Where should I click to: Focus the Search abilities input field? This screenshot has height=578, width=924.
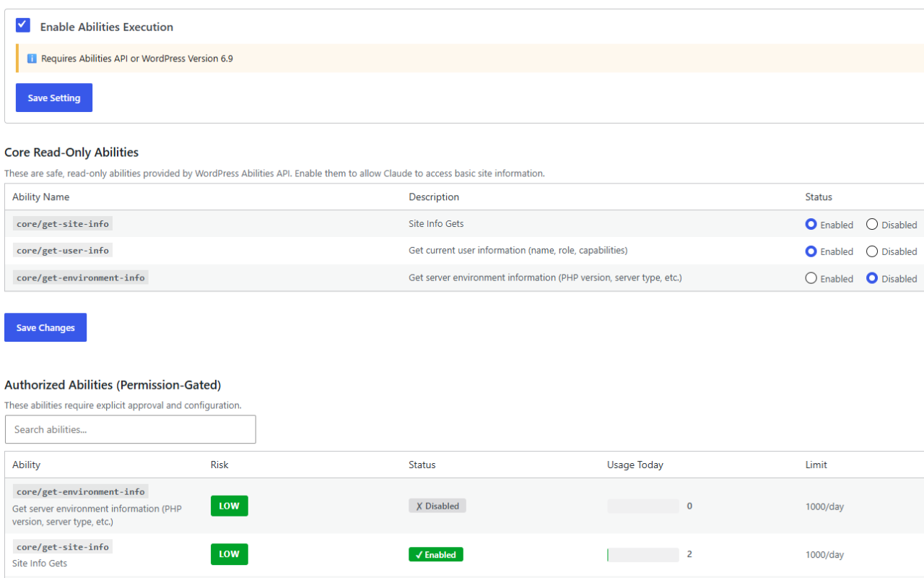(x=130, y=429)
